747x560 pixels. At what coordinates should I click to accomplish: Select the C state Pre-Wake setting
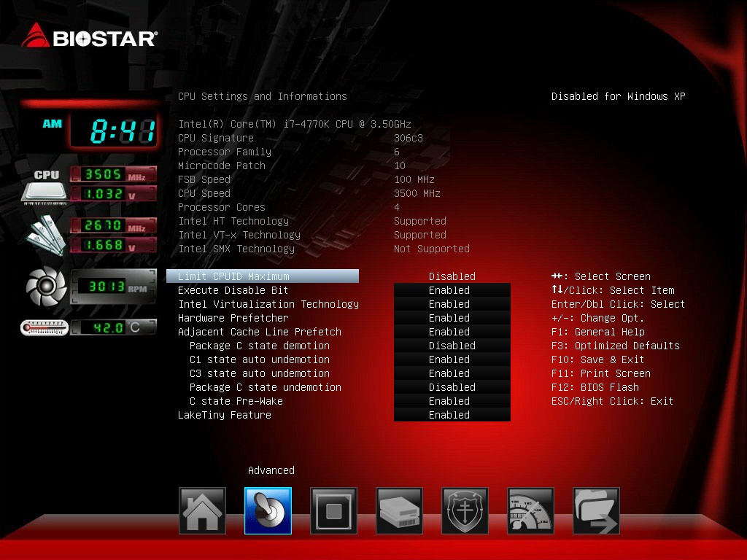pos(236,402)
